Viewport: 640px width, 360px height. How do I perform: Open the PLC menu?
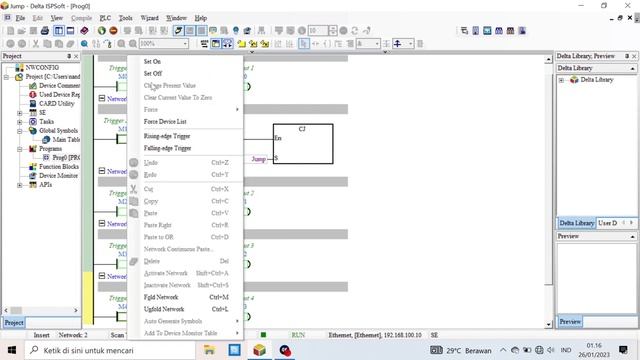click(x=105, y=18)
